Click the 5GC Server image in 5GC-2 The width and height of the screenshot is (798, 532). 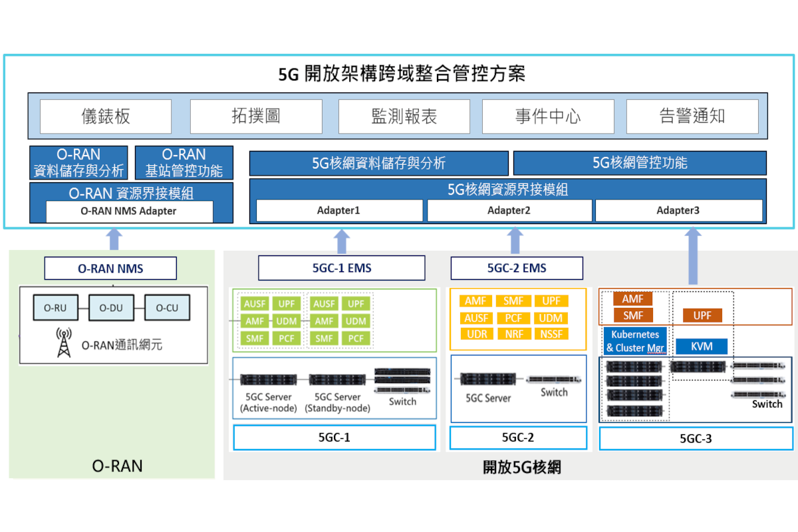[x=489, y=379]
